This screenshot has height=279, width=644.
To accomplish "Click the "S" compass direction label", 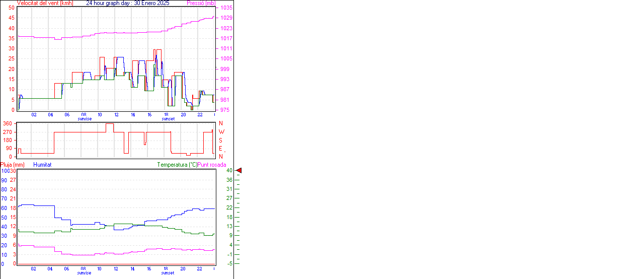I will [x=221, y=140].
